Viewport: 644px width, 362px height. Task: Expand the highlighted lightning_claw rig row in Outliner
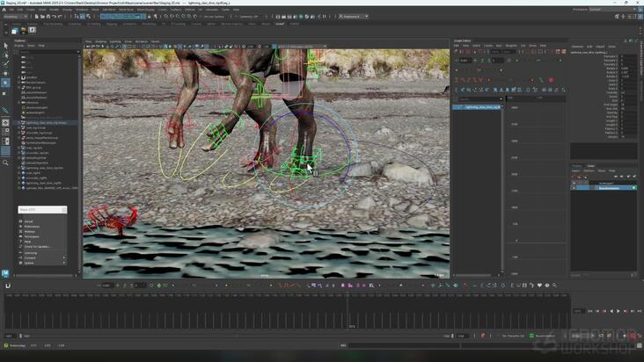(18, 123)
